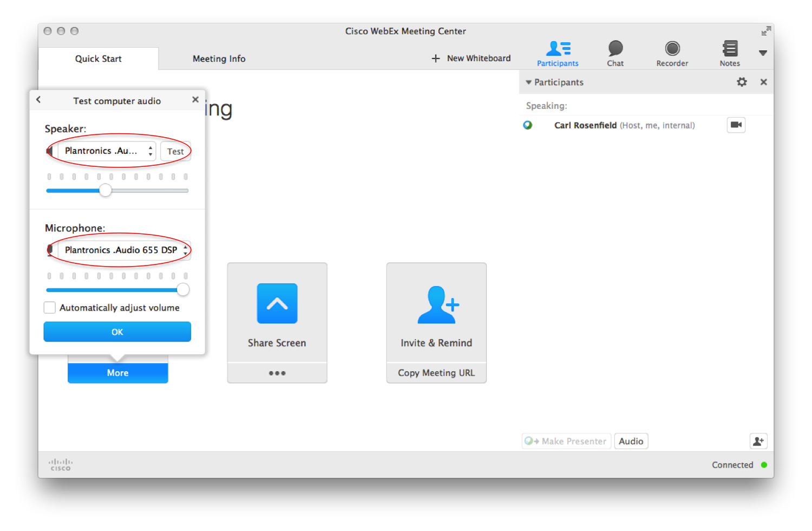The image size is (812, 531).
Task: Close the Test computer audio popup
Action: (195, 100)
